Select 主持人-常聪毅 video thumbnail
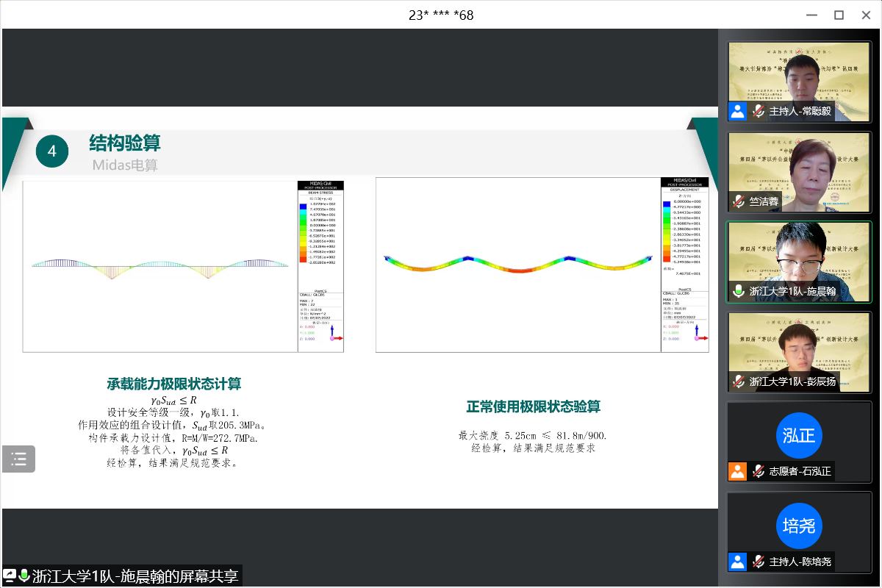The width and height of the screenshot is (882, 588). click(799, 73)
